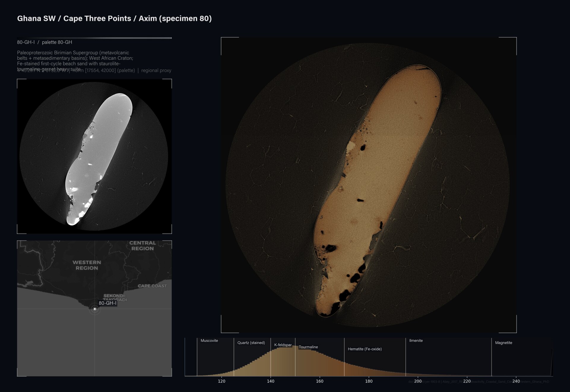The image size is (570, 392).
Task: Click the large colorized grain slice image
Action: [369, 185]
